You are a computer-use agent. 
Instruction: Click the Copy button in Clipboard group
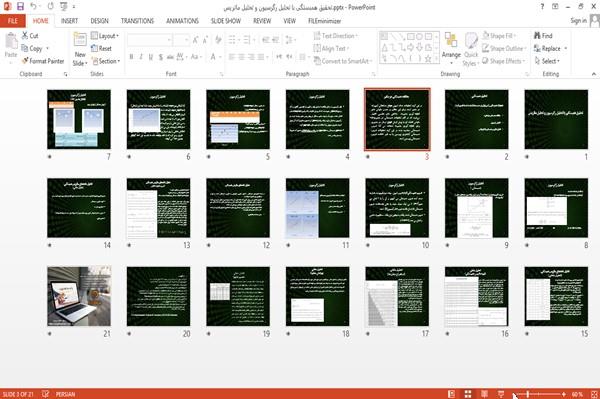coord(32,49)
